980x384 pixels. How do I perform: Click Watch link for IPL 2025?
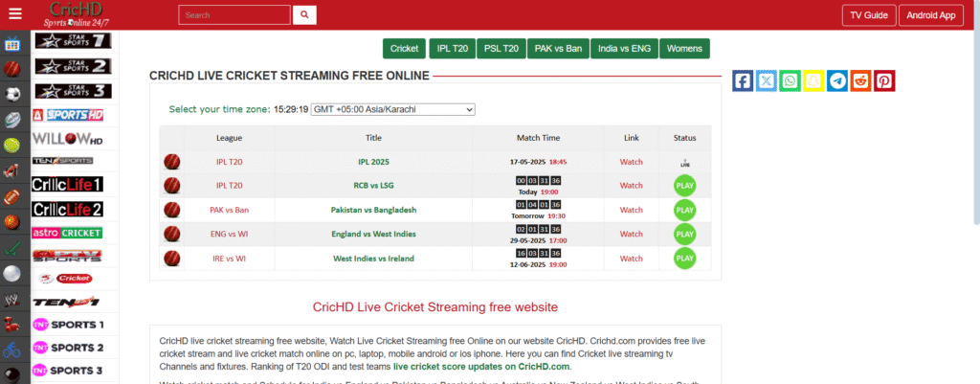pos(632,162)
